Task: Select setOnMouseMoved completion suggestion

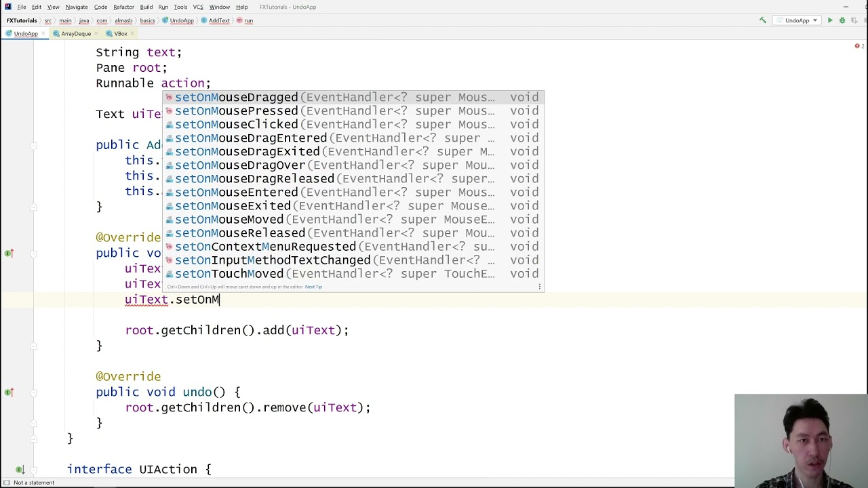Action: pyautogui.click(x=353, y=220)
